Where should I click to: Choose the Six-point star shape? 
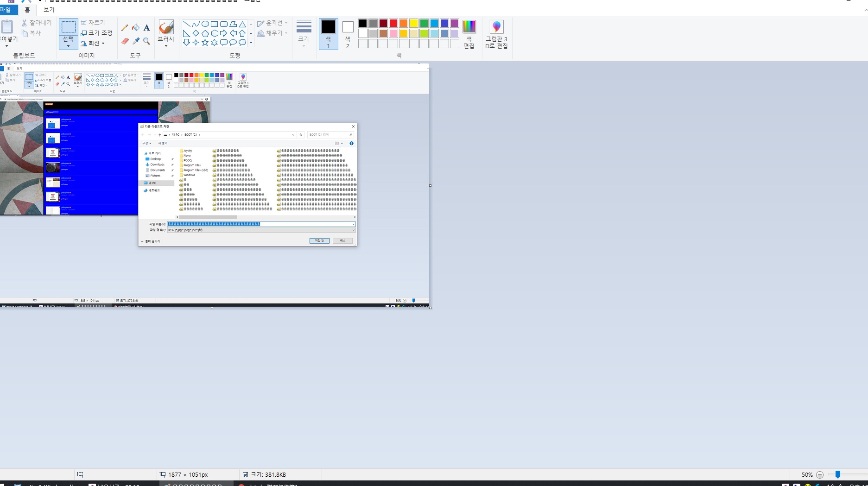214,43
